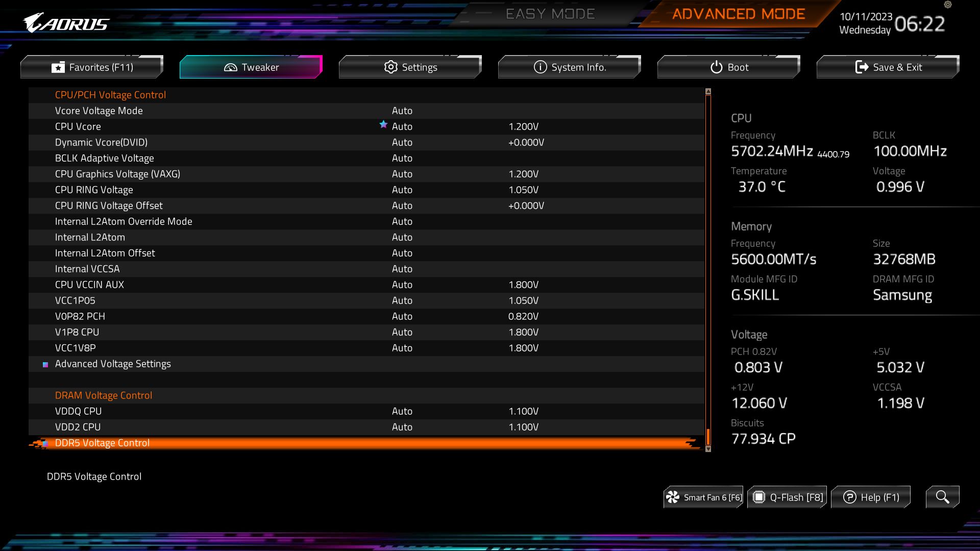The image size is (980, 551).
Task: Click the favorite star next to CPU Vcore
Action: point(383,124)
